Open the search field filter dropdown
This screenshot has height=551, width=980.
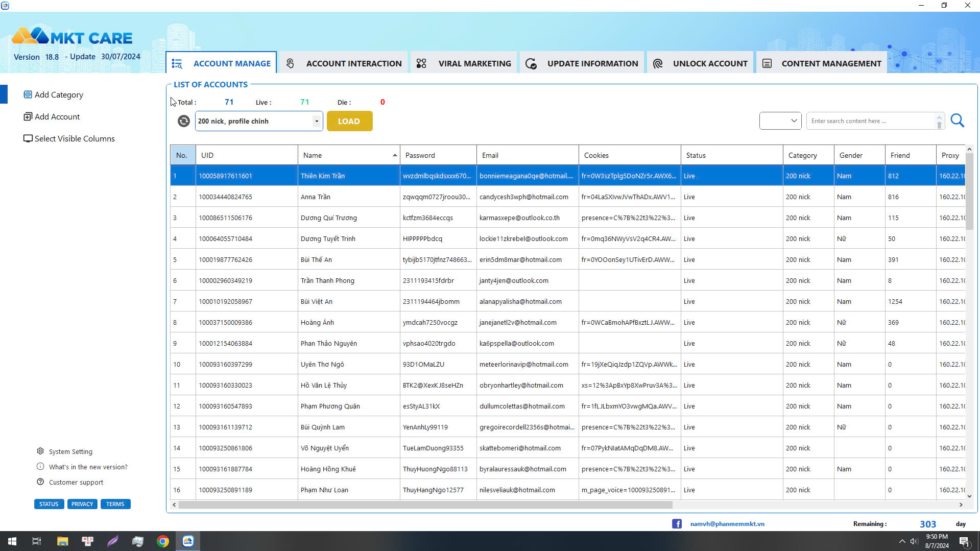[780, 121]
